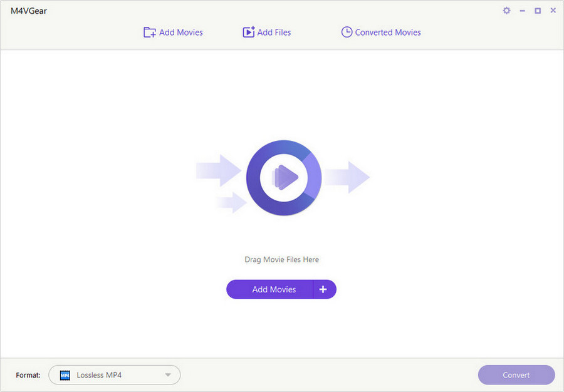564x392 pixels.
Task: Open the Converted Movies history
Action: 381,33
